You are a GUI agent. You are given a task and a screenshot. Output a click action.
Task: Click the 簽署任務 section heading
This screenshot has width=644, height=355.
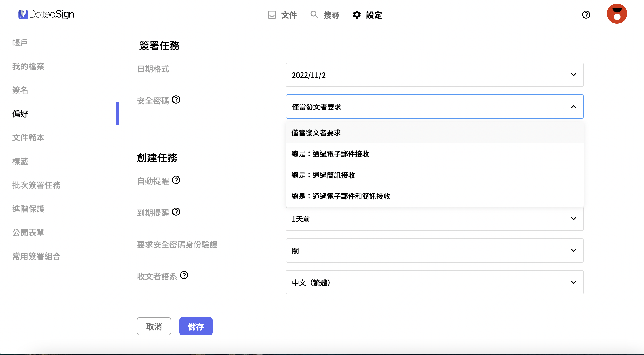(x=159, y=46)
